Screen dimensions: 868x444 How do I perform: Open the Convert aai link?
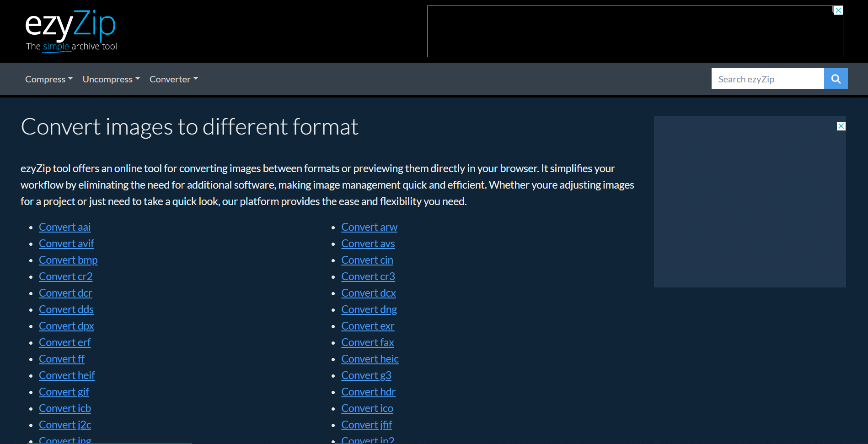[x=64, y=227]
